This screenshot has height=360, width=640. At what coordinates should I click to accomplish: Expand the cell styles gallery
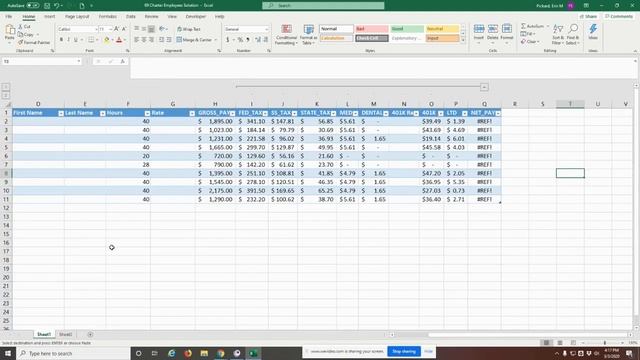463,40
